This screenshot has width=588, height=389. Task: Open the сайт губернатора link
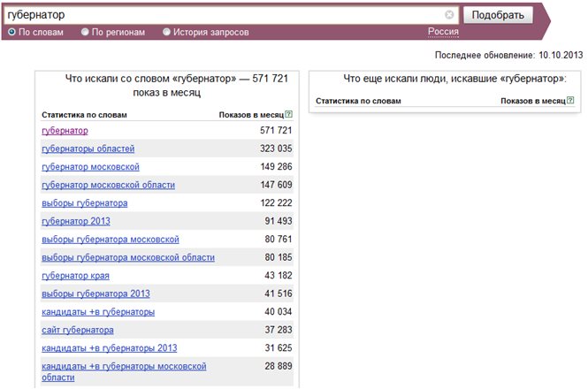(78, 330)
